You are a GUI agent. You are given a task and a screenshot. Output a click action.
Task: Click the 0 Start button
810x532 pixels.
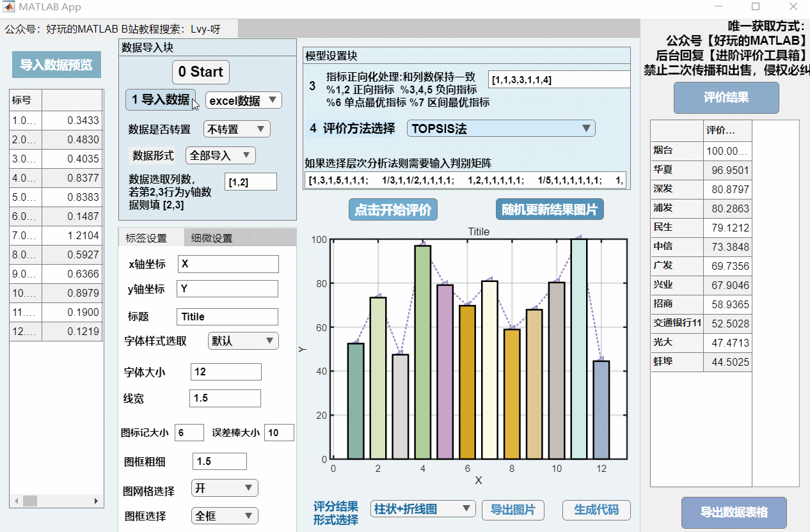point(200,72)
